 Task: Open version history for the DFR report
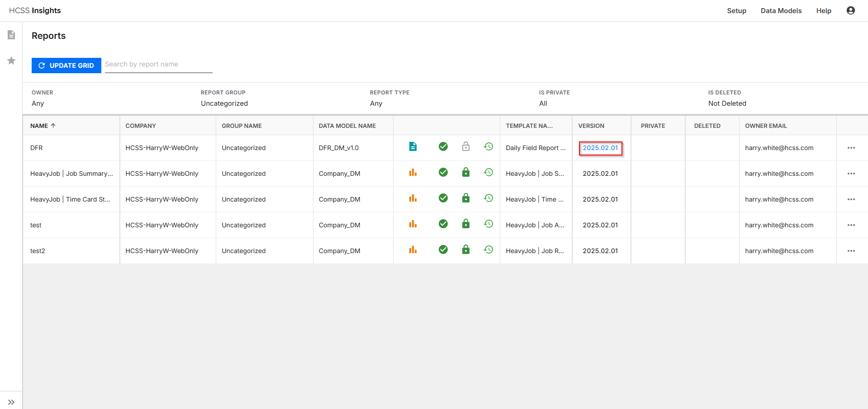coord(489,146)
